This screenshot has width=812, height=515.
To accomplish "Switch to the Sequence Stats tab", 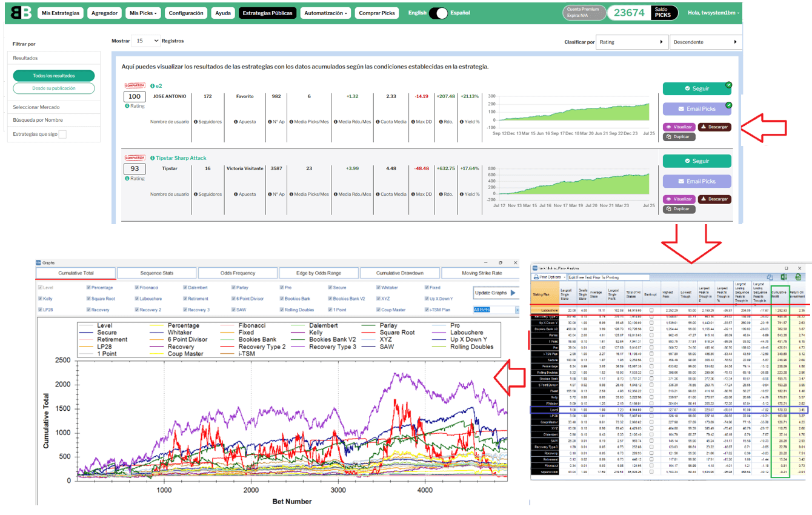I will click(156, 273).
